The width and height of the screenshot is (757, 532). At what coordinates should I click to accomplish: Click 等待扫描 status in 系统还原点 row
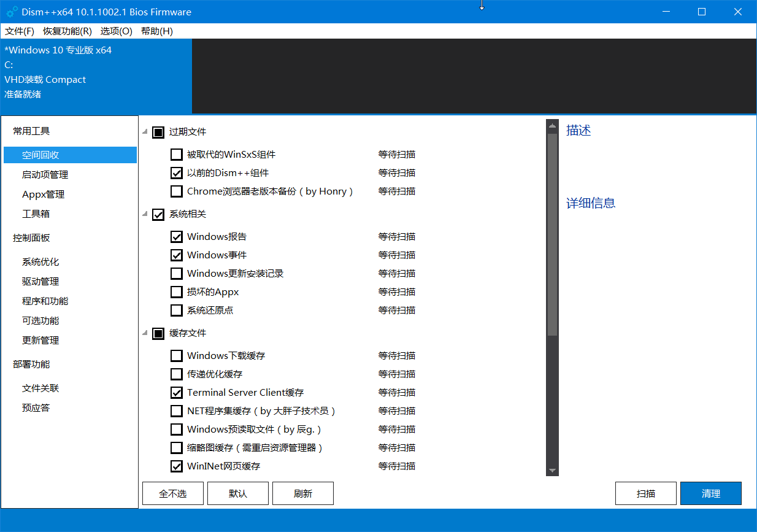point(397,310)
